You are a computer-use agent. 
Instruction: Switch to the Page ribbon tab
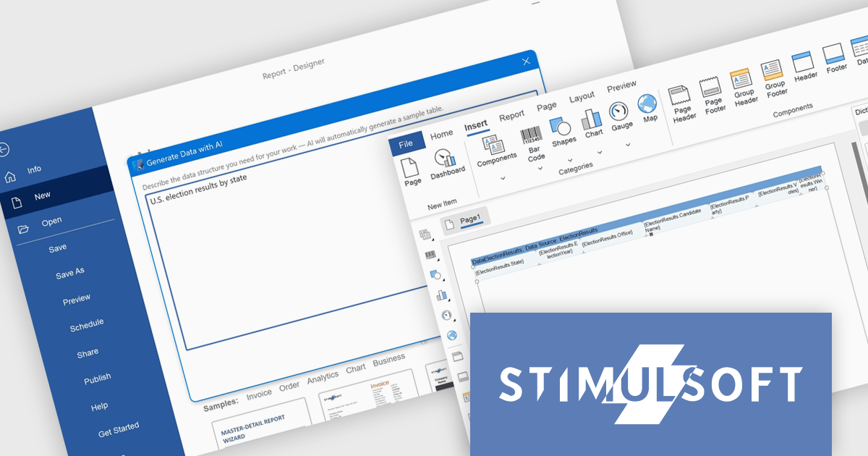[x=546, y=106]
